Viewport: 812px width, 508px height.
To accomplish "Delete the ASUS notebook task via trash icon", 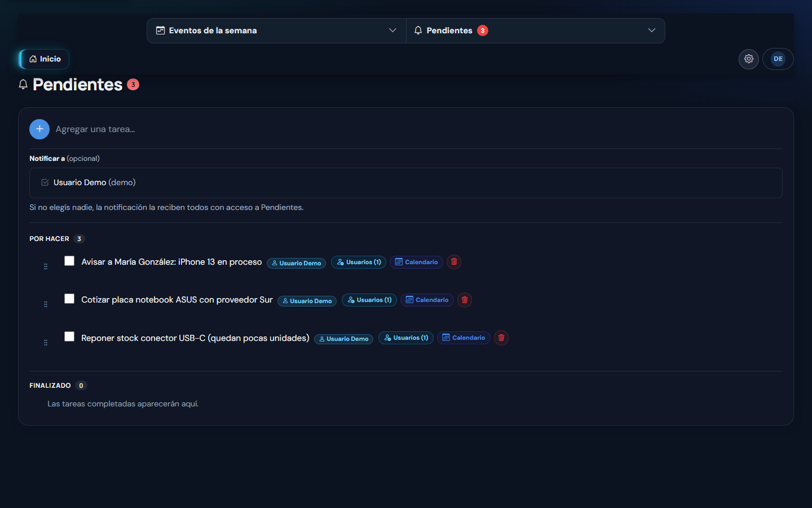I will click(465, 300).
